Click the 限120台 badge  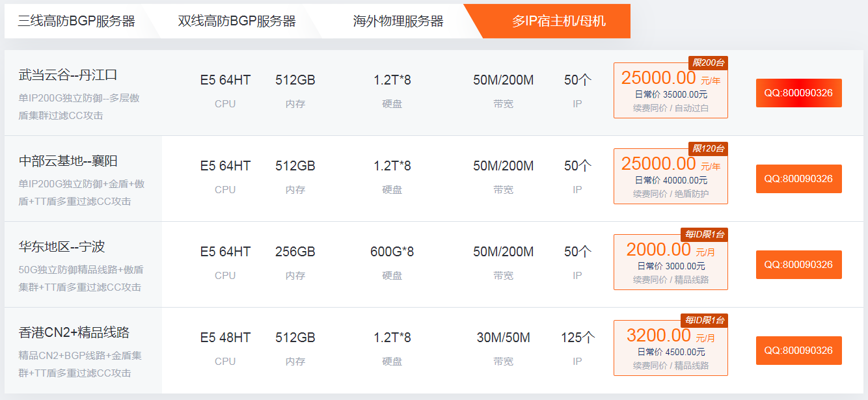pyautogui.click(x=708, y=148)
